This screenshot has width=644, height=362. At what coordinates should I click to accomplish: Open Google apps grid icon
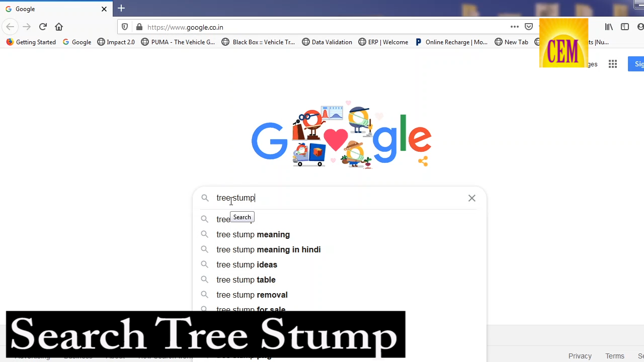[x=612, y=64]
